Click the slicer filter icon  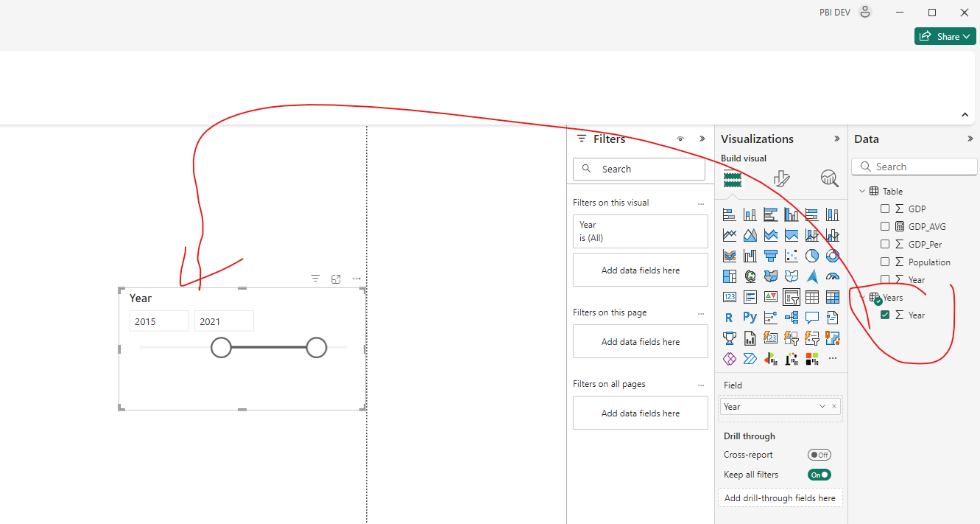315,279
